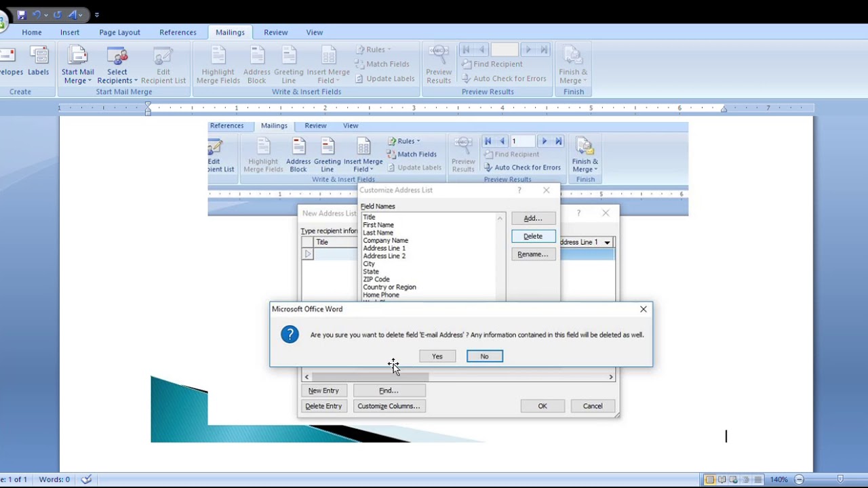Click Find... in New Address List
The image size is (868, 488).
click(389, 390)
